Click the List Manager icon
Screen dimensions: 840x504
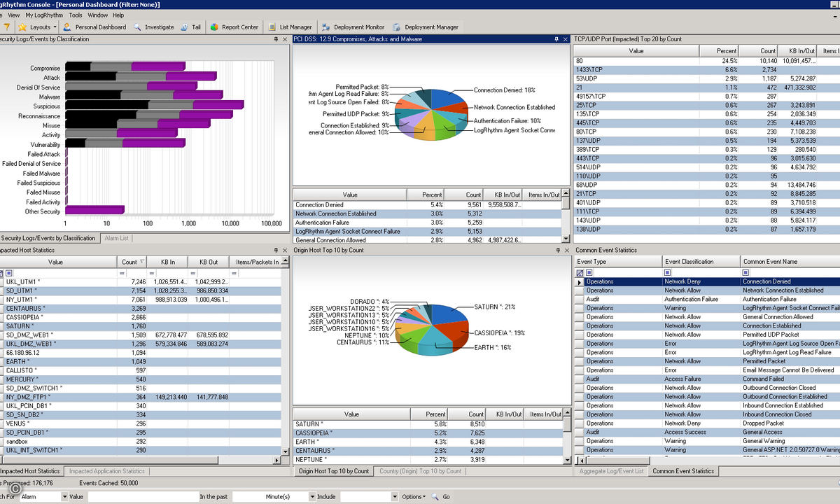[272, 27]
